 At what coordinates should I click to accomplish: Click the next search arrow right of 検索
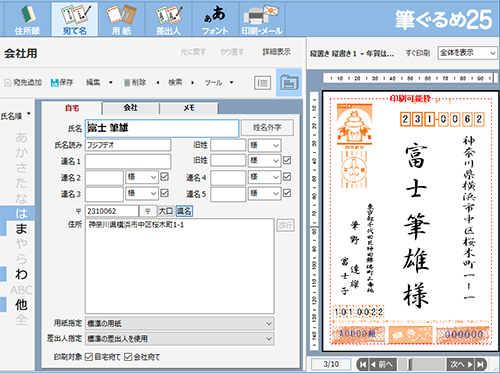[x=193, y=83]
